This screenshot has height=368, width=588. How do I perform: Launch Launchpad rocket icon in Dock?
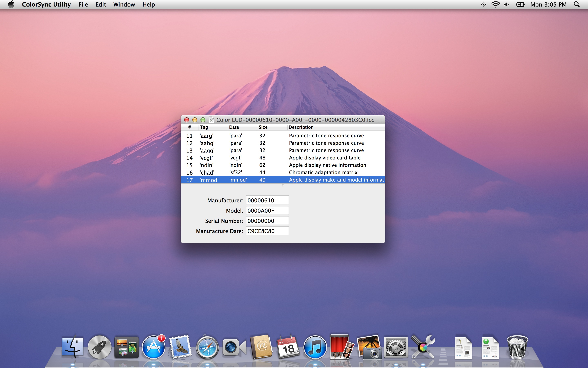click(99, 347)
